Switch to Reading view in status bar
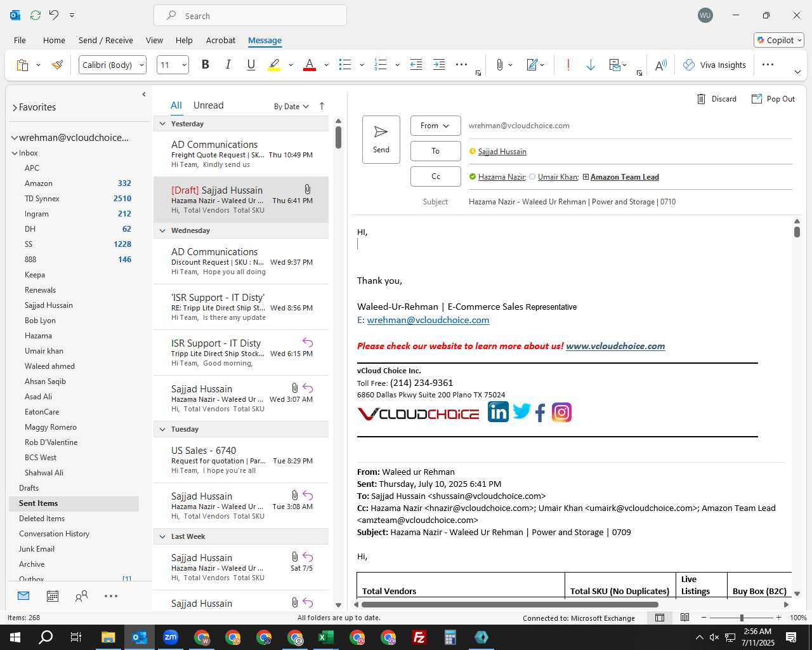This screenshot has width=812, height=650. (x=684, y=618)
